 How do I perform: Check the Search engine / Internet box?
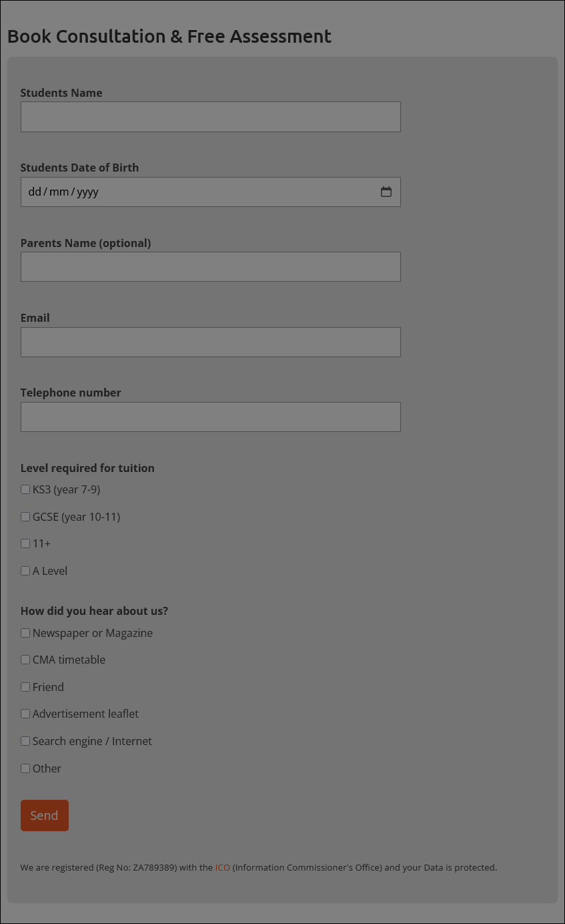(25, 741)
